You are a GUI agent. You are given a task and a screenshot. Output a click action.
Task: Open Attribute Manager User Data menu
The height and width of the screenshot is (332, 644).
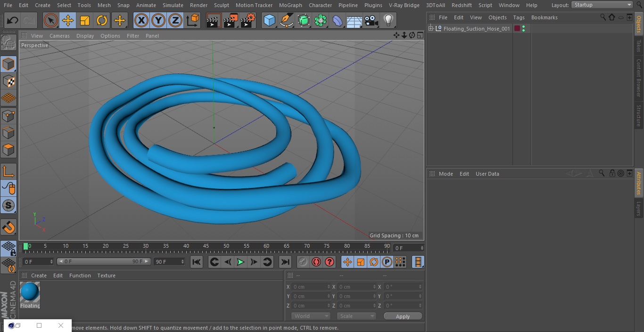[487, 174]
